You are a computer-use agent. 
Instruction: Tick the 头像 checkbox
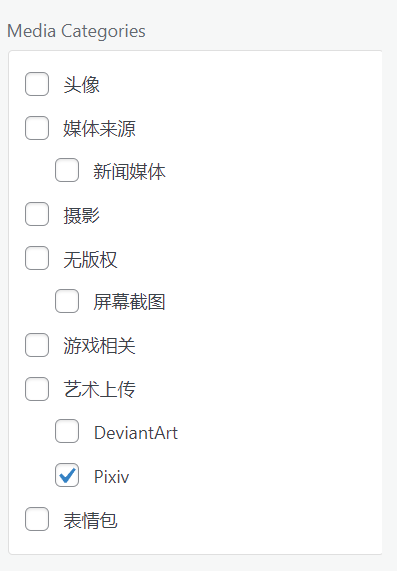point(37,84)
